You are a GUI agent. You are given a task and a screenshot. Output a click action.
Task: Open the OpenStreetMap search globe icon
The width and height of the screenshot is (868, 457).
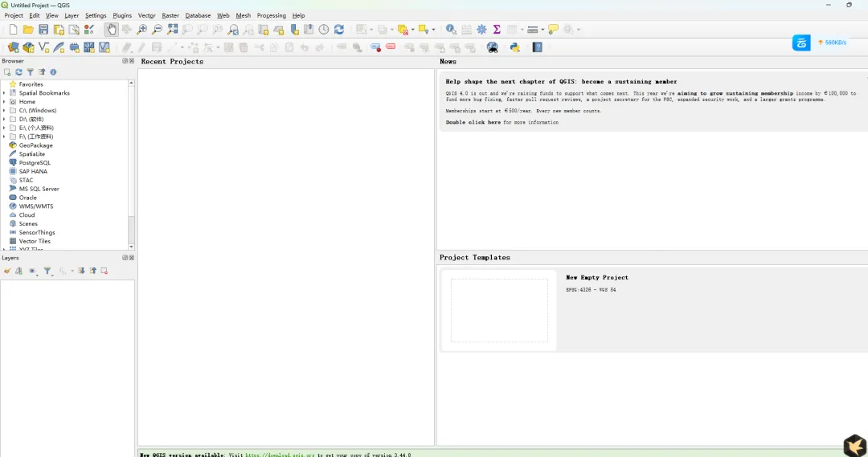click(492, 47)
